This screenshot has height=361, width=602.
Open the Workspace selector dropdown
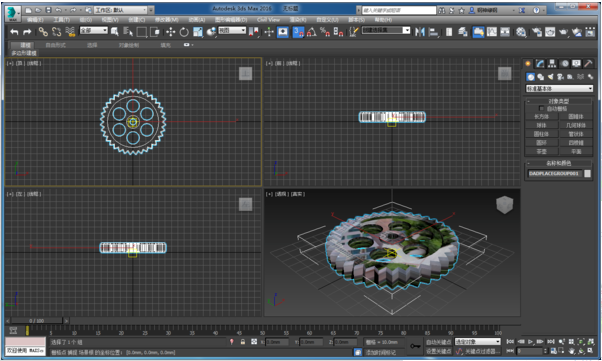[x=121, y=10]
